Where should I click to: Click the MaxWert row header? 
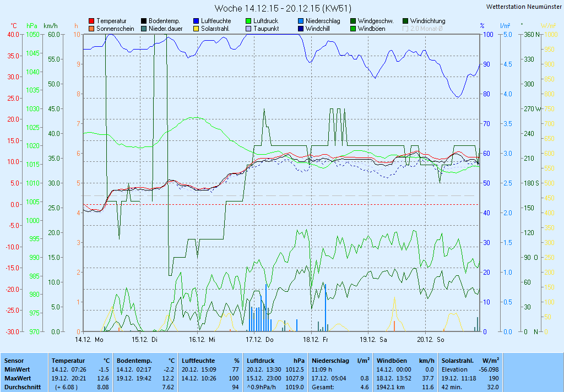[18, 379]
